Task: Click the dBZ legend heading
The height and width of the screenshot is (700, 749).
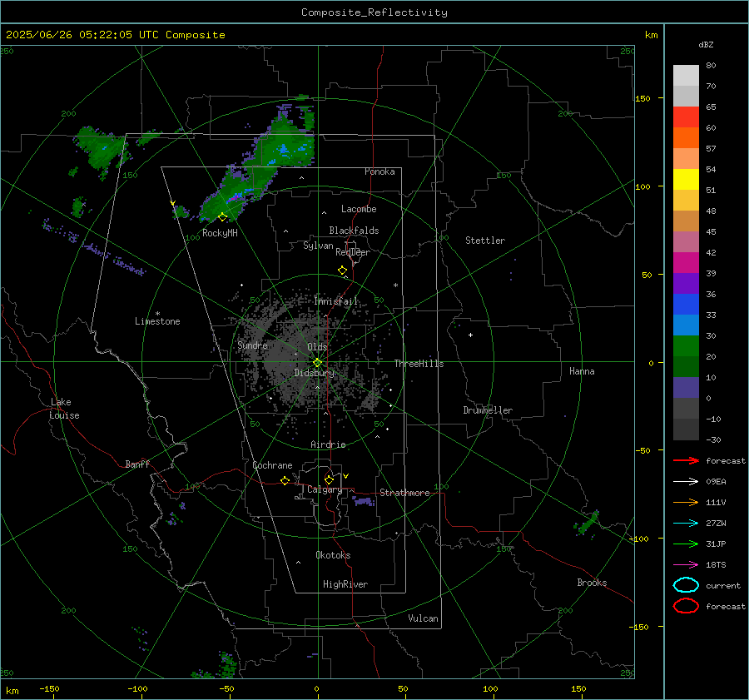Action: tap(706, 45)
